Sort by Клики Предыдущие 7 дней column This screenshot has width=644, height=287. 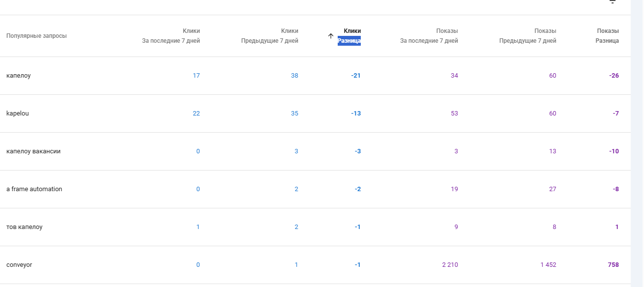[x=269, y=36]
